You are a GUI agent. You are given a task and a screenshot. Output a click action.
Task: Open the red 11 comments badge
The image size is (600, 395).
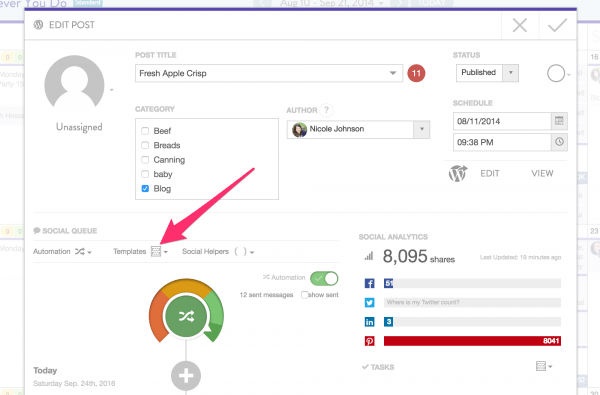click(x=416, y=73)
